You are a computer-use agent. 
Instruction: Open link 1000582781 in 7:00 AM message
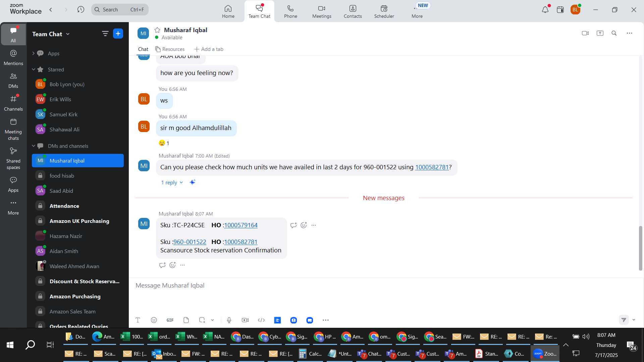pos(432,167)
